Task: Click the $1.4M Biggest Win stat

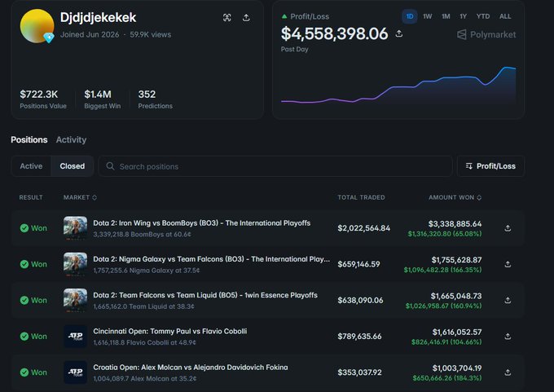Action: 103,99
